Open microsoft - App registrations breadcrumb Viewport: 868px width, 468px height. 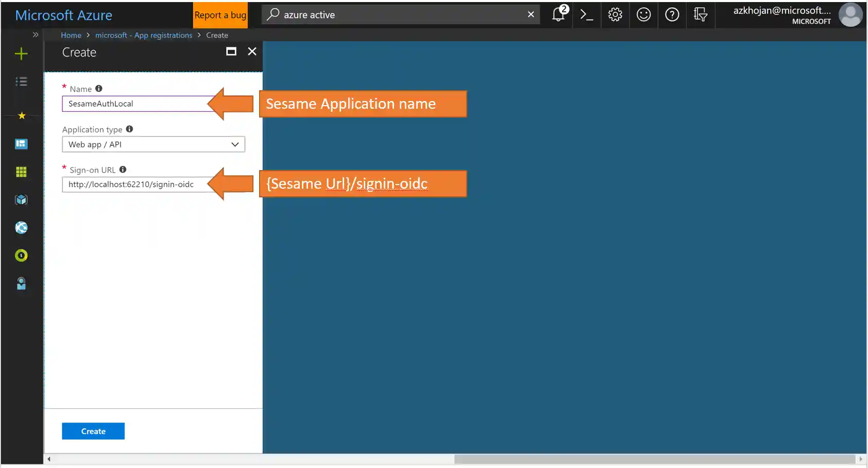tap(144, 35)
